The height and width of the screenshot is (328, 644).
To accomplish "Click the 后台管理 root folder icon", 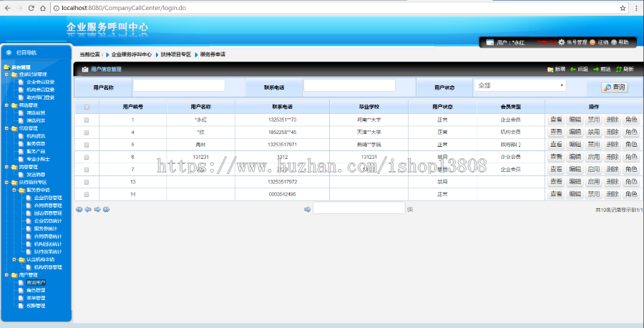I will pos(6,67).
